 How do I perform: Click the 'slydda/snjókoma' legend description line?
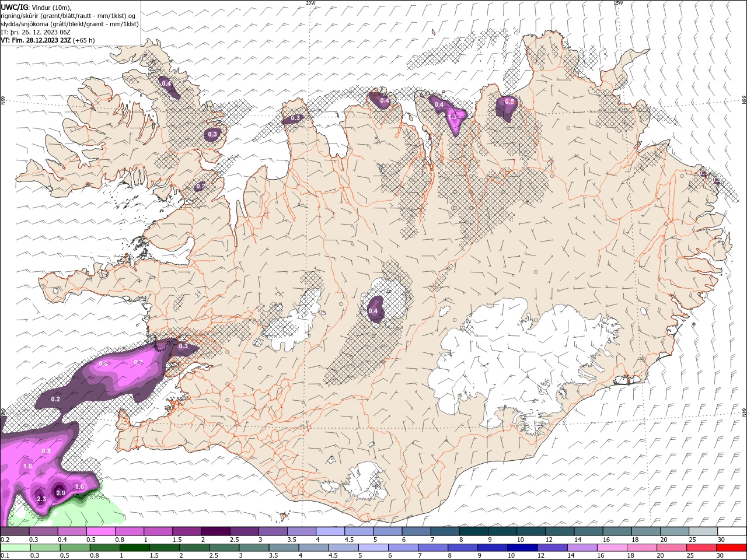70,24
